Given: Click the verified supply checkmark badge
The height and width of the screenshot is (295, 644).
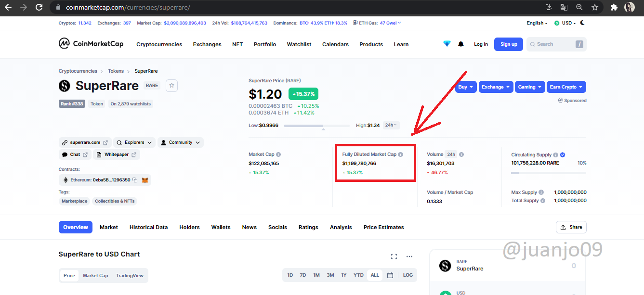Looking at the screenshot, I should [563, 155].
